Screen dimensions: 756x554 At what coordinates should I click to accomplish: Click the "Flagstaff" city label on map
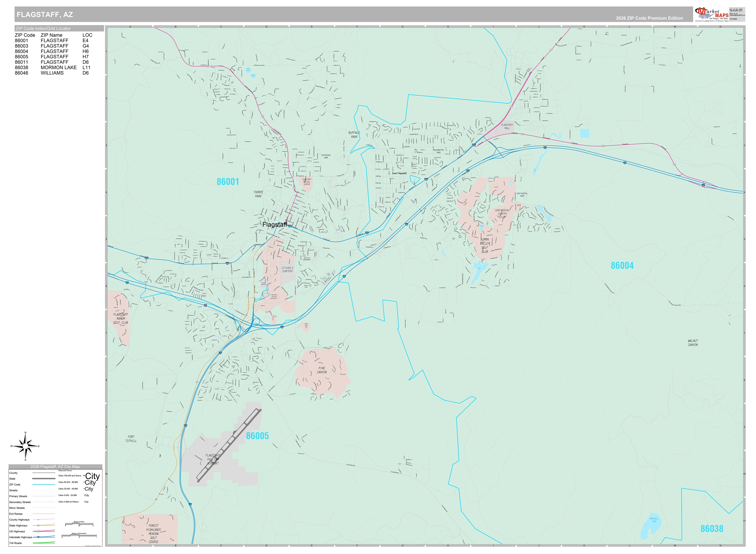274,224
